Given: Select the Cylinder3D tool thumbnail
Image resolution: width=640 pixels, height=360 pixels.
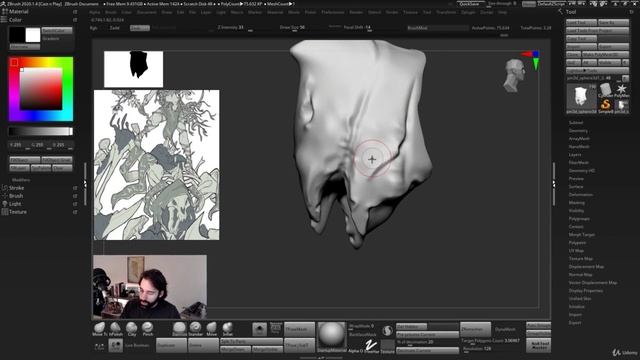Looking at the screenshot, I should tap(606, 91).
